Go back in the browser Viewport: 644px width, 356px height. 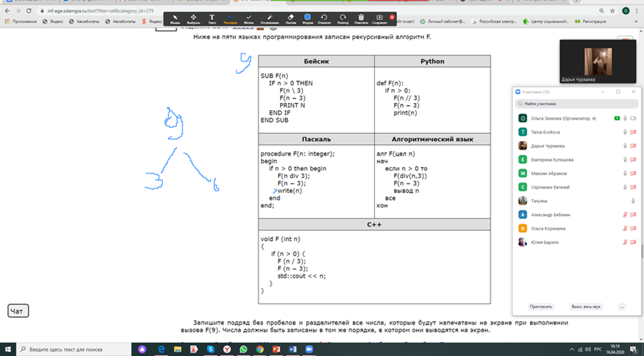tap(7, 11)
